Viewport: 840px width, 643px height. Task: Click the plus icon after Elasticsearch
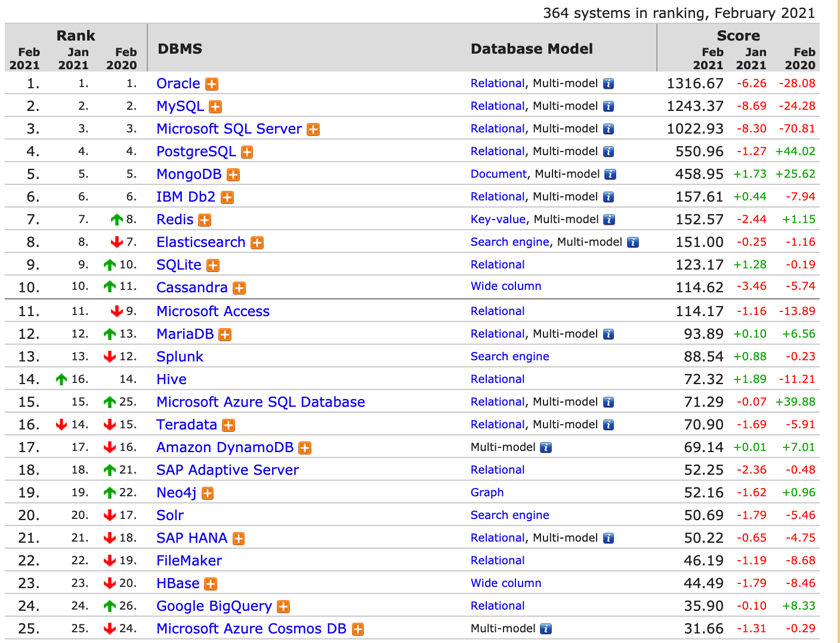click(257, 243)
